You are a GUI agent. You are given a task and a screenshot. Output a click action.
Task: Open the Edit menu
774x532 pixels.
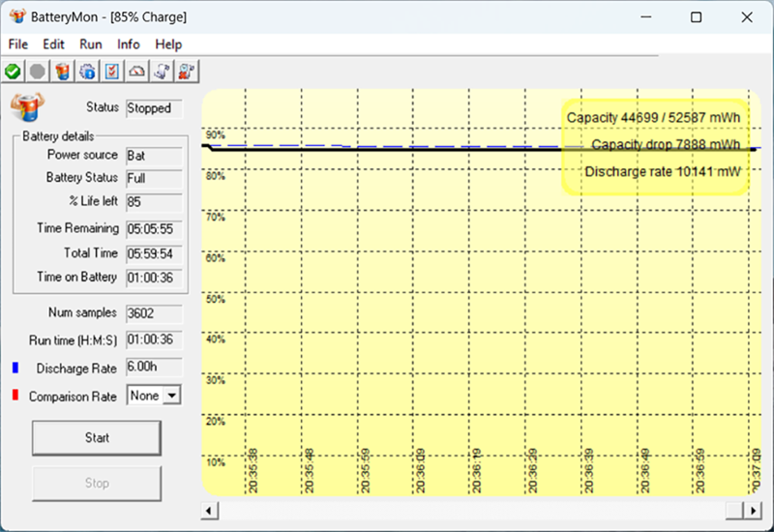[53, 44]
